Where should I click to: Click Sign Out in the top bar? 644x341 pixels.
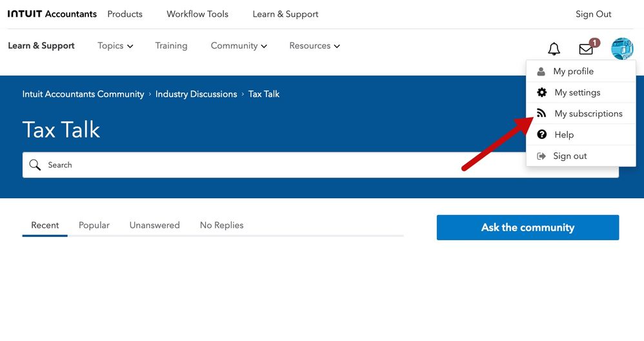pos(593,14)
